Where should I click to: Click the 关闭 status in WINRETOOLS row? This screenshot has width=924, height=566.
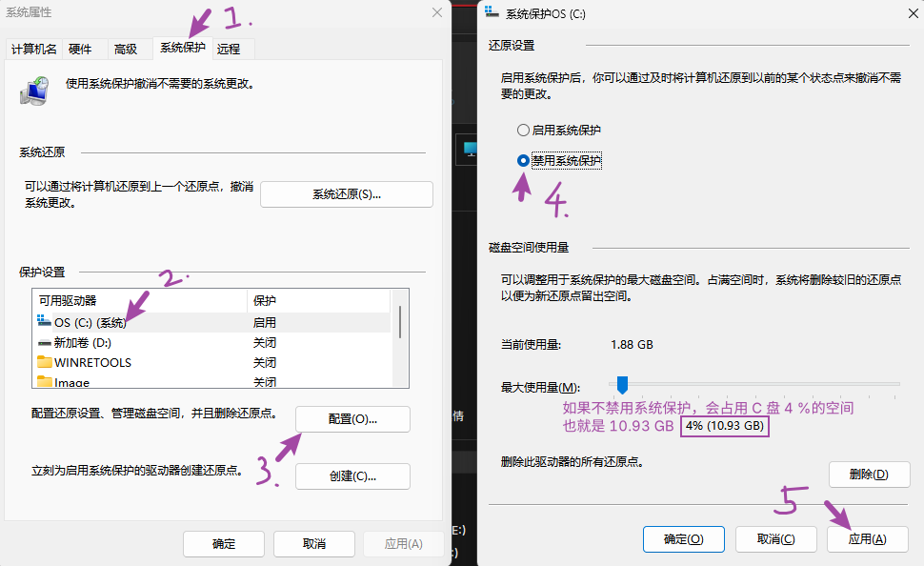(x=265, y=362)
